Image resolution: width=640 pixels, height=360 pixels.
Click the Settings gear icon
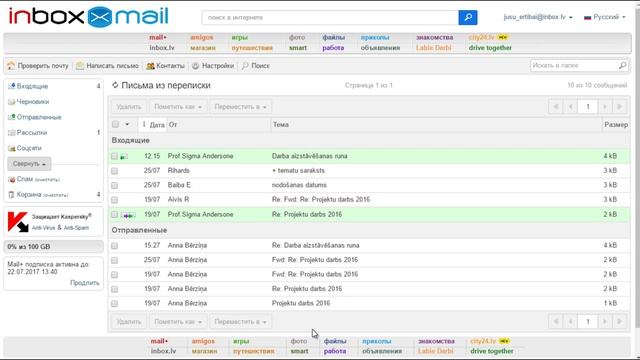[x=196, y=65]
